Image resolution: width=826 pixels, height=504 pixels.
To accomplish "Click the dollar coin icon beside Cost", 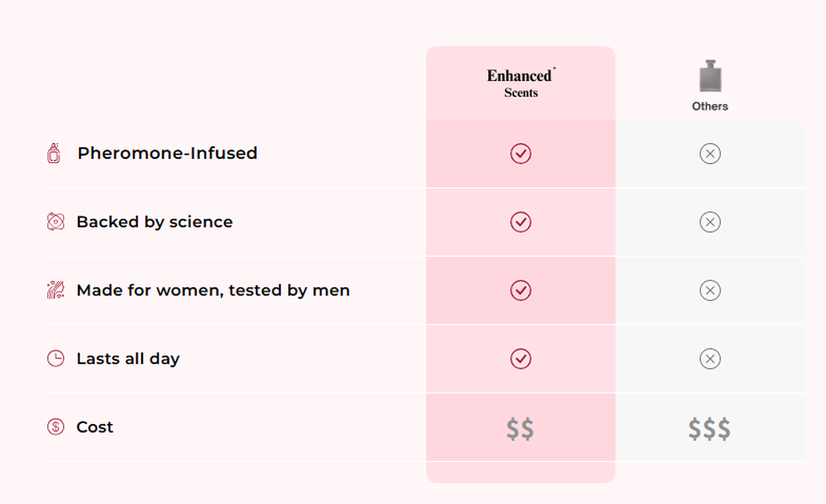I will coord(56,427).
